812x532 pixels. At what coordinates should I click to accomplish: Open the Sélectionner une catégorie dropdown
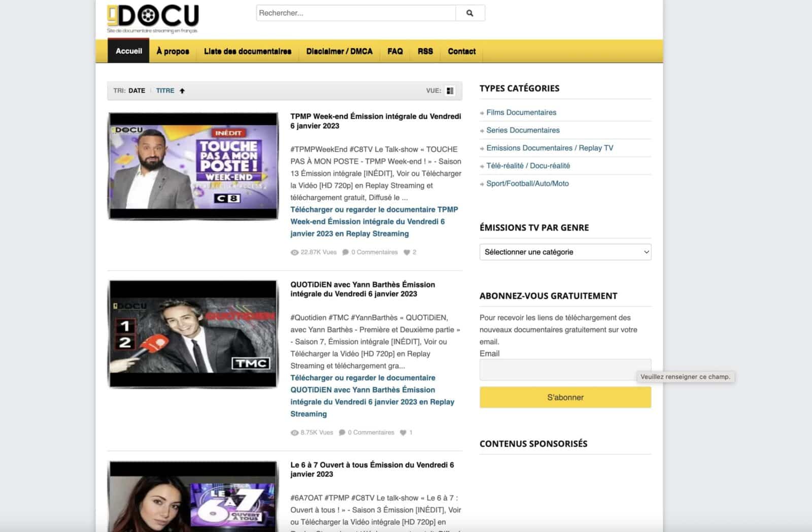coord(565,252)
